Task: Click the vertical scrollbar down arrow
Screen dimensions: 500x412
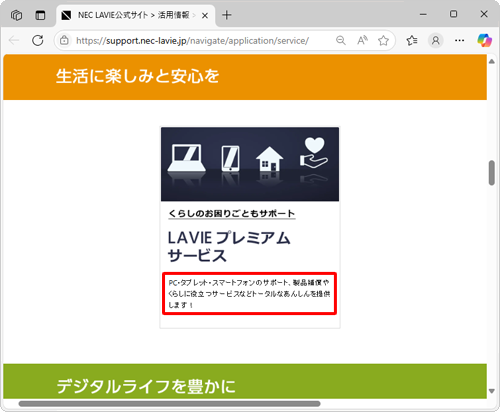Action: 492,391
